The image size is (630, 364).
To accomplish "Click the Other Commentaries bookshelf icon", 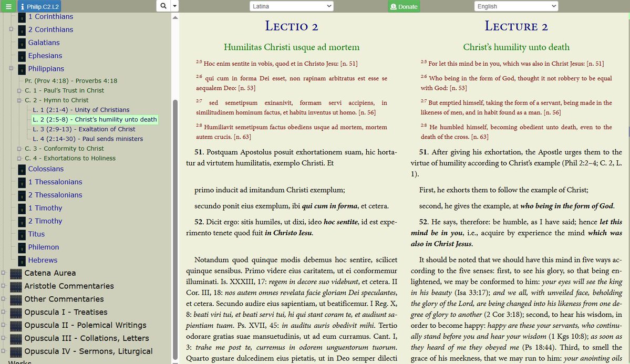I will click(x=16, y=300).
